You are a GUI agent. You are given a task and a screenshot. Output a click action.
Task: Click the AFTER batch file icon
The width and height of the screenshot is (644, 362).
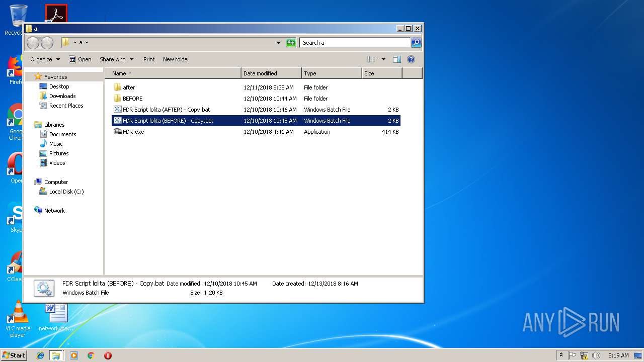[118, 110]
